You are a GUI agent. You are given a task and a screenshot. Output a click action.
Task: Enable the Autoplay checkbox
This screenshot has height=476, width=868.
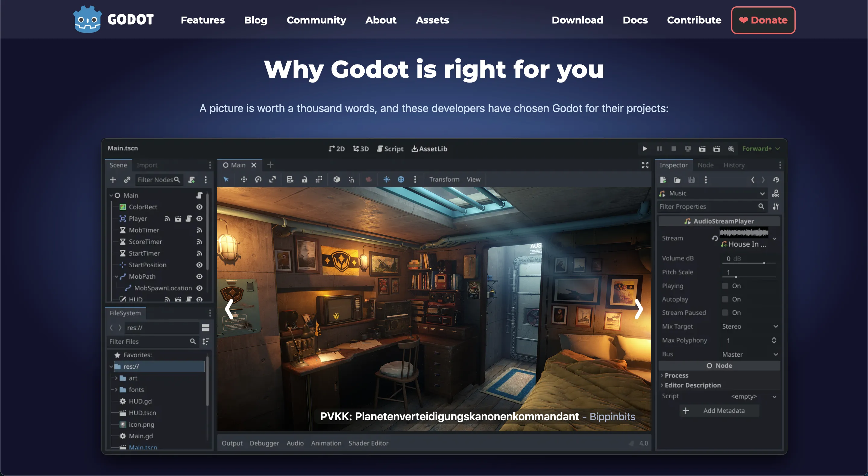pos(725,299)
